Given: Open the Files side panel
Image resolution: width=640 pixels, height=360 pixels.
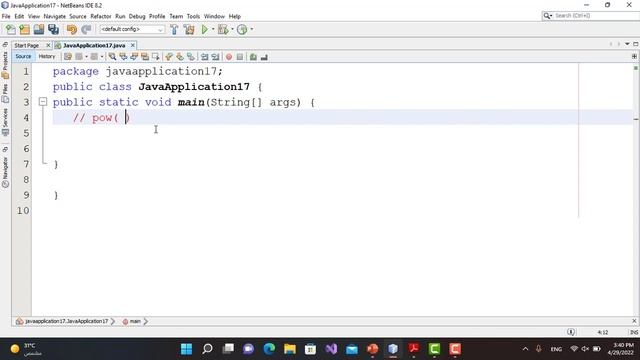Looking at the screenshot, I should 5,93.
